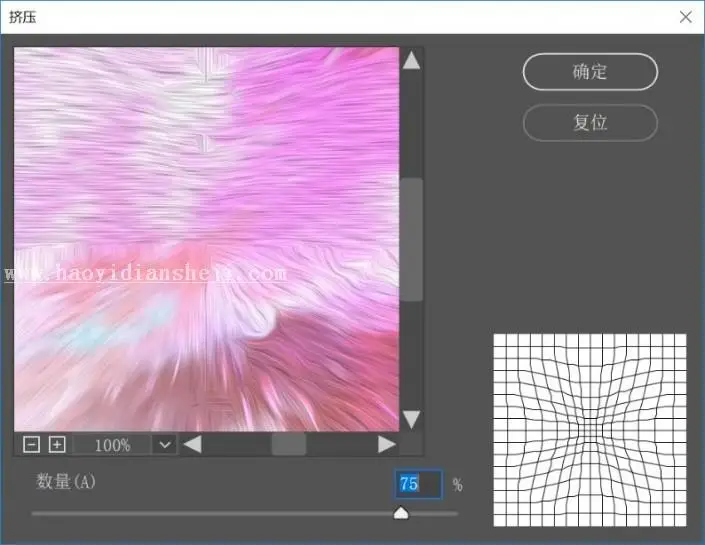Image resolution: width=705 pixels, height=545 pixels.
Task: Click the 数量 amount slider handle
Action: (401, 513)
